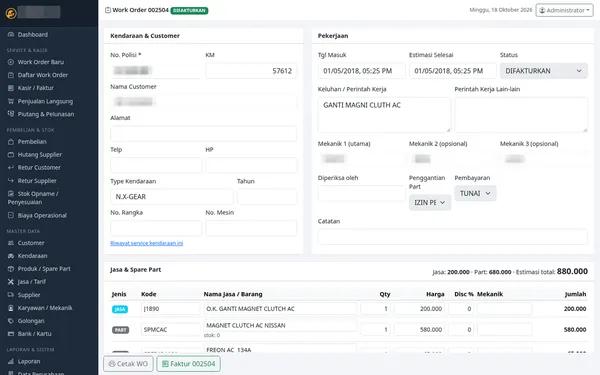This screenshot has height=375, width=600.
Task: Click the No. Mesin input field
Action: pyautogui.click(x=251, y=228)
